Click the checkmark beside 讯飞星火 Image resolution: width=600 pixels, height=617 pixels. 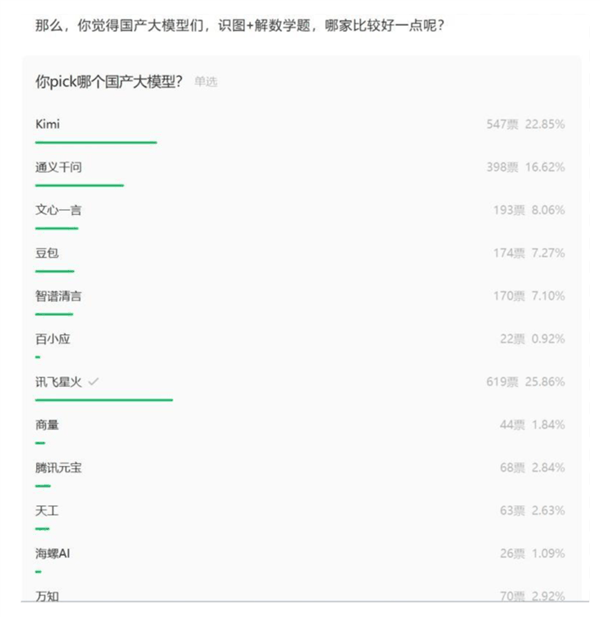coord(93,381)
